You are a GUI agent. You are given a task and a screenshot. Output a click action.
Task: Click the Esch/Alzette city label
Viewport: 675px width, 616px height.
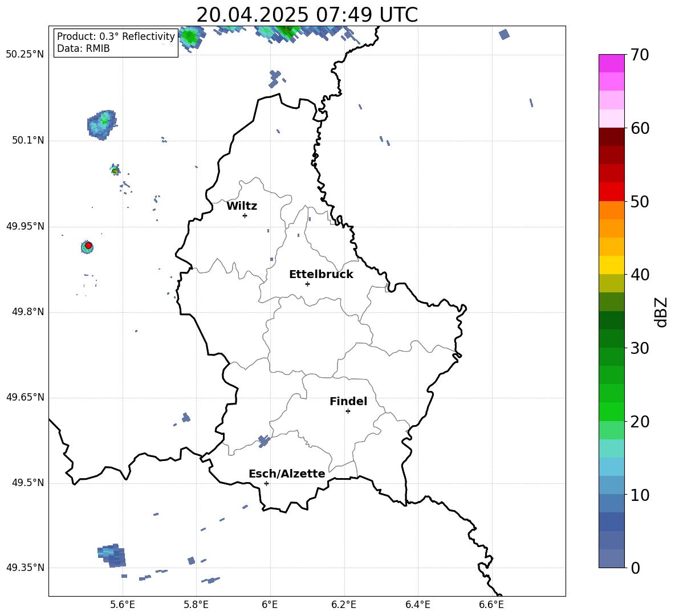coord(287,474)
